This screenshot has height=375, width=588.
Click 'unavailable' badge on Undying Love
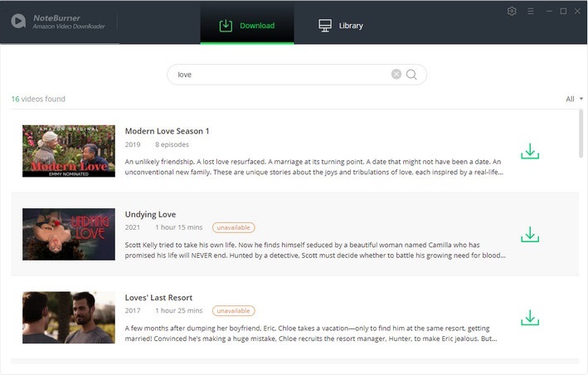coord(233,227)
